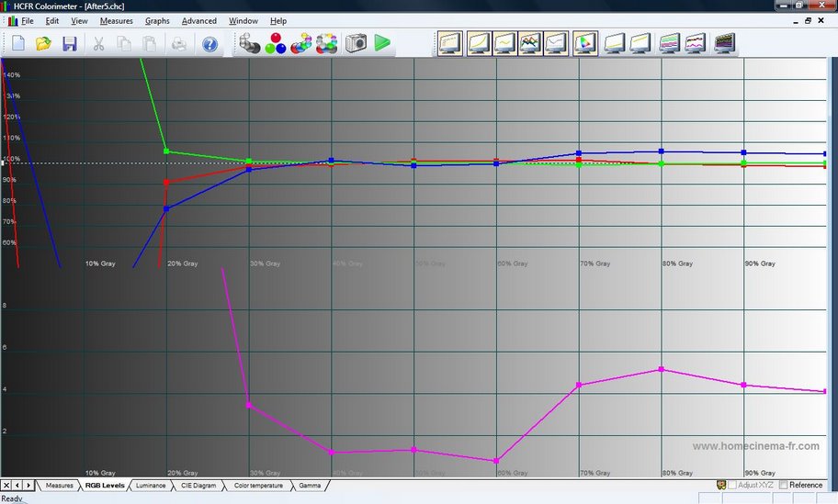Minimize the inner document window
Screen dimensions: 838x504
[795, 21]
